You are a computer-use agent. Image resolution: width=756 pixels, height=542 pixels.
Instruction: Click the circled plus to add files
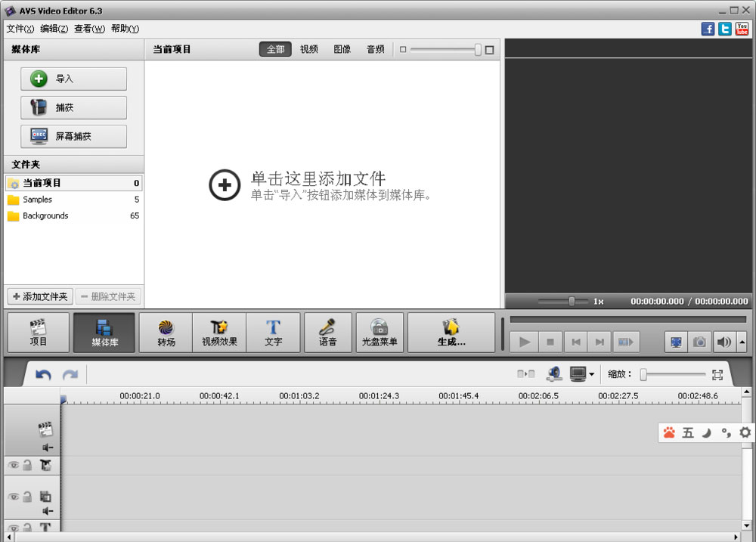(225, 185)
